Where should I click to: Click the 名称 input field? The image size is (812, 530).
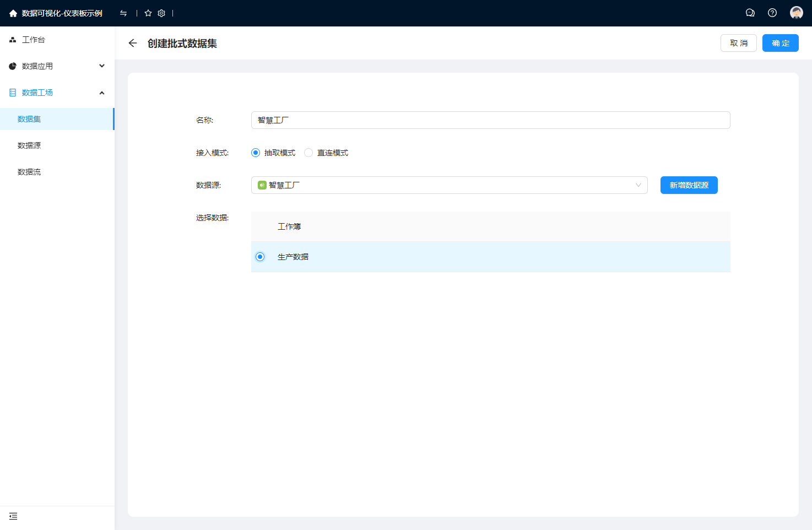tap(490, 120)
